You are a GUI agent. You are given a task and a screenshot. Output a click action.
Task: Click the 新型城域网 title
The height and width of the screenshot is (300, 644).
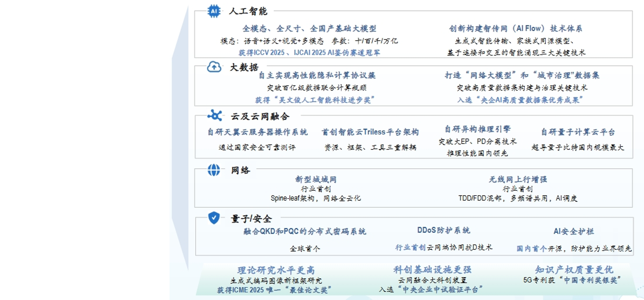pyautogui.click(x=316, y=179)
